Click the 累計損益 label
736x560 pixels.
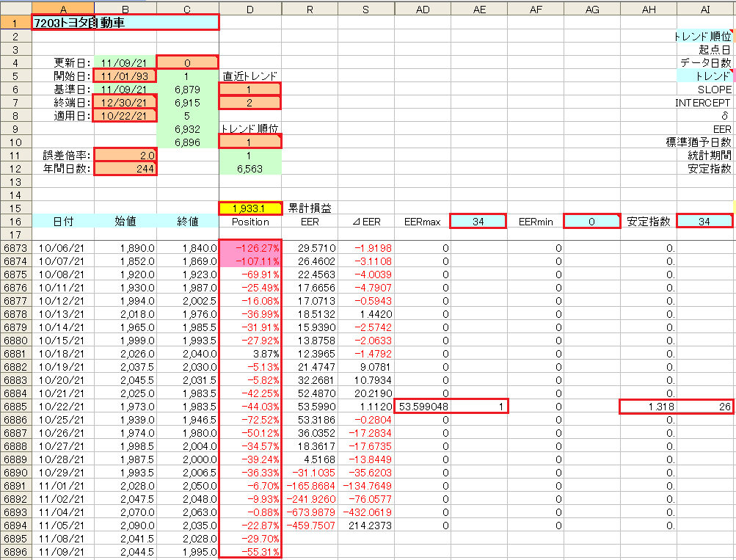click(x=310, y=208)
